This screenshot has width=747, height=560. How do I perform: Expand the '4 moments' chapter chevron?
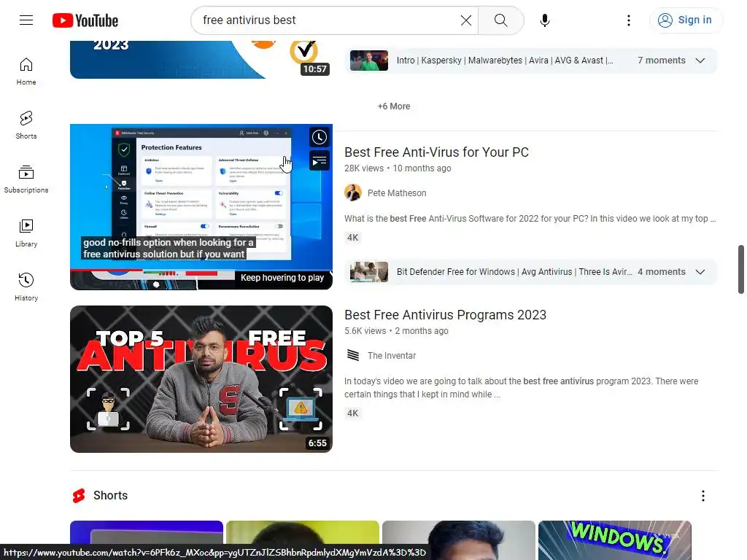700,272
